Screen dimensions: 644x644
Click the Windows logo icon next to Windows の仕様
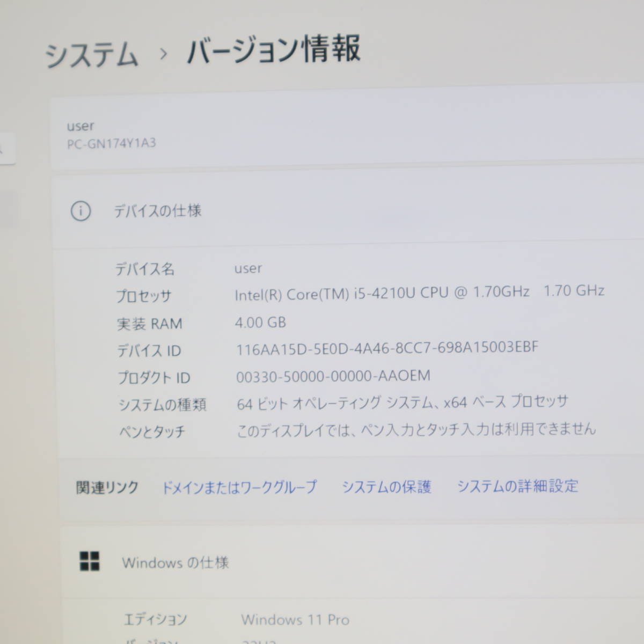pyautogui.click(x=90, y=561)
